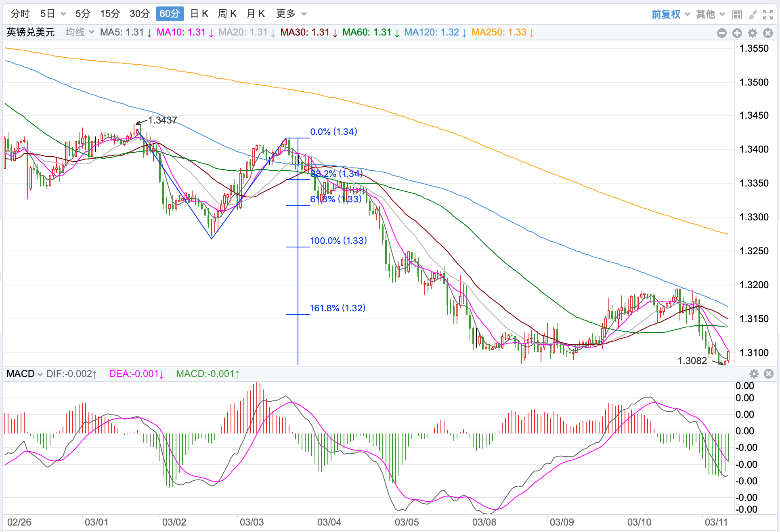
Task: Switch to the 日K period tab
Action: pyautogui.click(x=199, y=14)
